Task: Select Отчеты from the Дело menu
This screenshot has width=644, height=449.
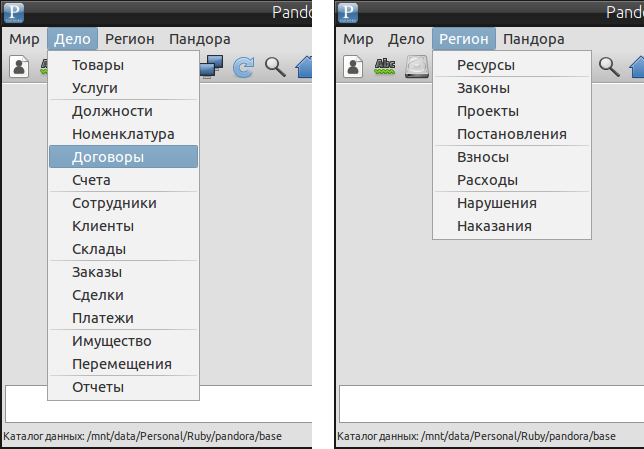Action: click(x=123, y=387)
